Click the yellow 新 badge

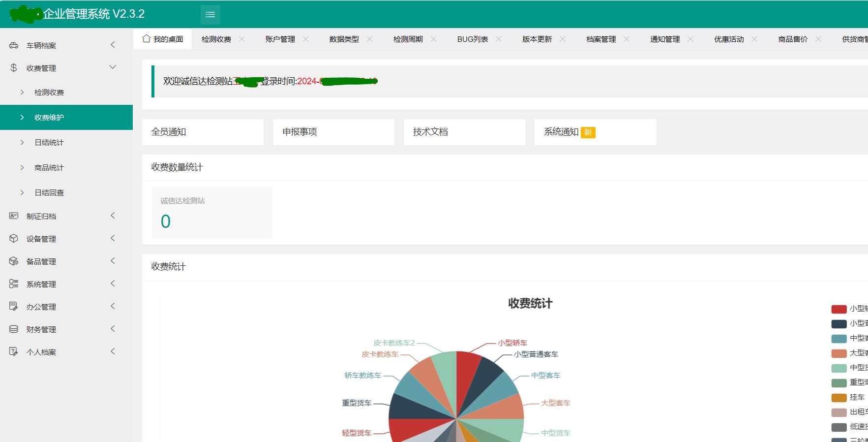[x=588, y=132]
